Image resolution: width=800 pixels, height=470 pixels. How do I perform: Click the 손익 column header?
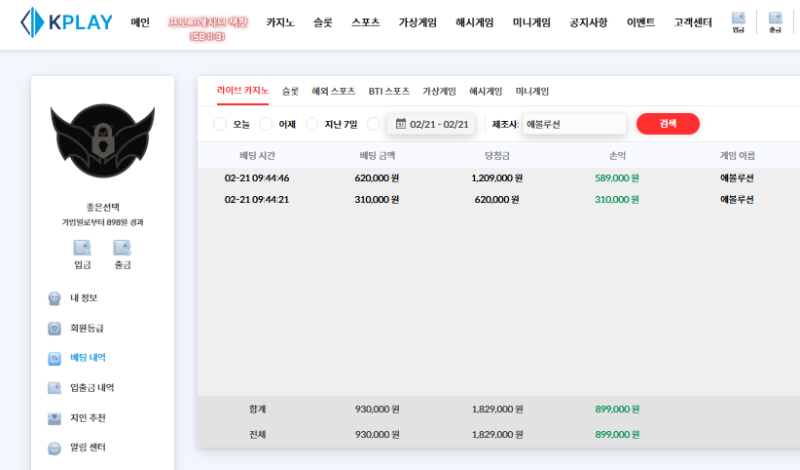pos(617,156)
